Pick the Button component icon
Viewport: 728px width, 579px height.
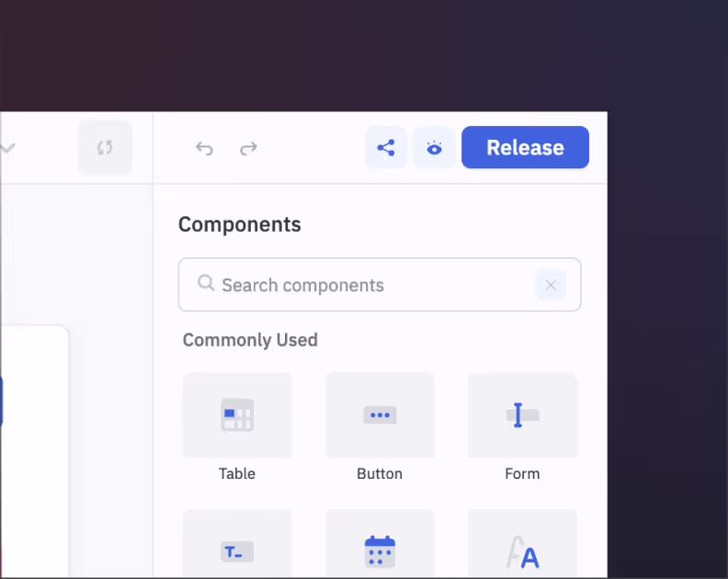coord(380,415)
